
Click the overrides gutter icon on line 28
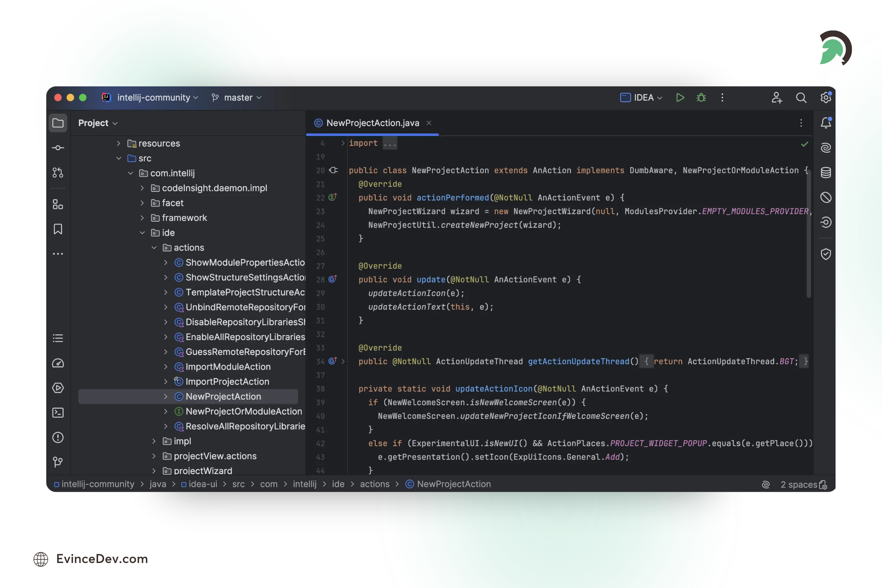[x=333, y=279]
